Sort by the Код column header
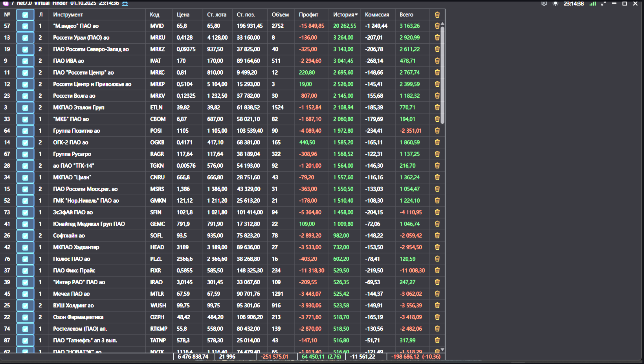644x364 pixels. [x=154, y=15]
